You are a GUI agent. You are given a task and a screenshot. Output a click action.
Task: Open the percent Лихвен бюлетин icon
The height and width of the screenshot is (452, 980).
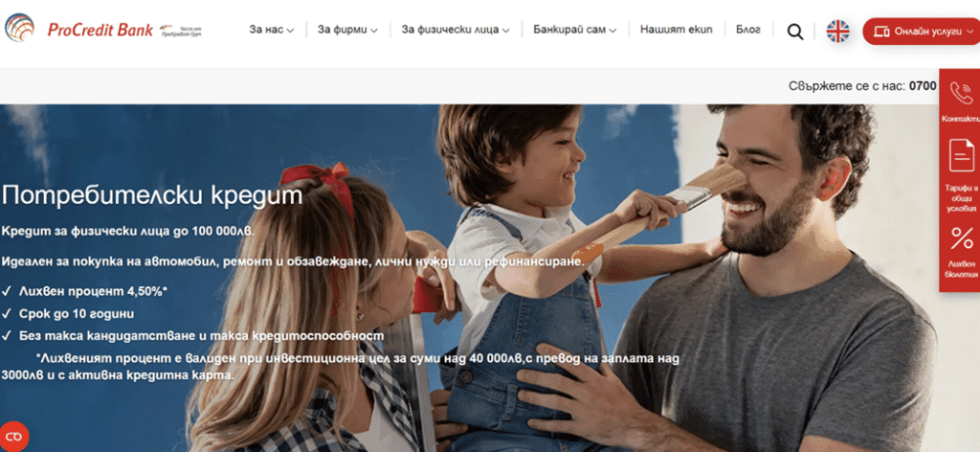tap(961, 252)
